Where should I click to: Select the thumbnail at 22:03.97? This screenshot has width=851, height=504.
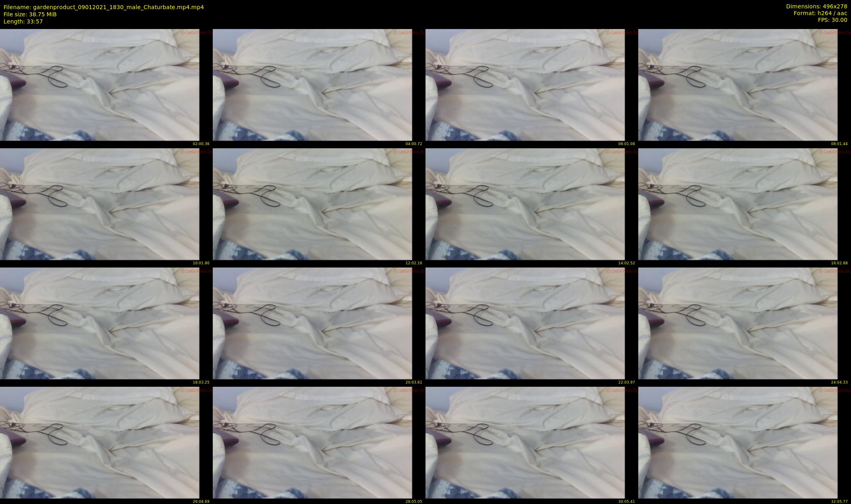(525, 323)
